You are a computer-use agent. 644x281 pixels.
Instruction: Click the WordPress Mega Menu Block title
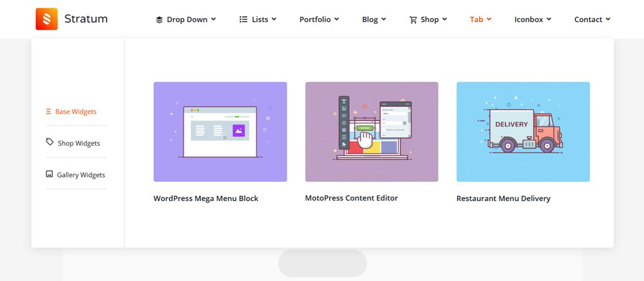206,199
